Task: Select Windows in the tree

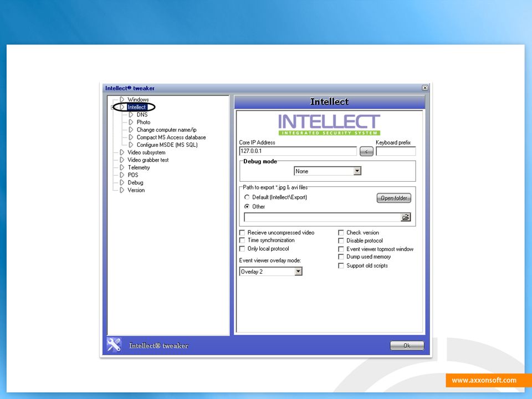Action: click(138, 99)
